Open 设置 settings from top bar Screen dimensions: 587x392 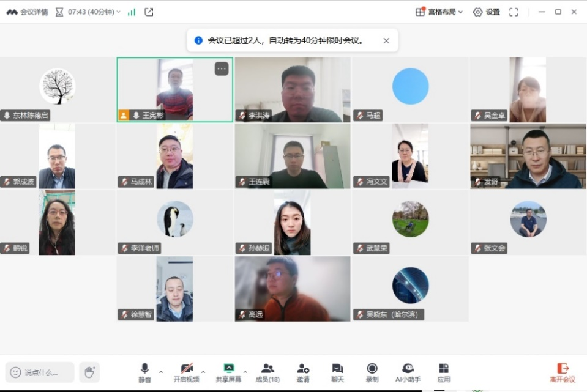(487, 12)
